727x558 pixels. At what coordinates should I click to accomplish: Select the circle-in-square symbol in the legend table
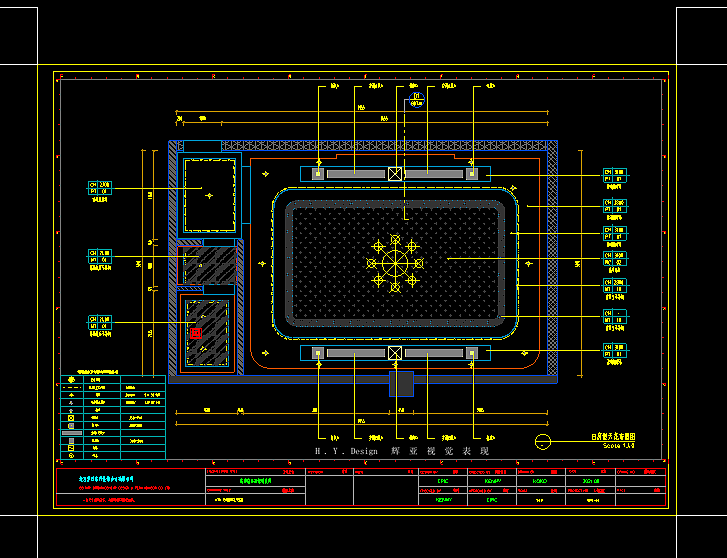(x=71, y=418)
